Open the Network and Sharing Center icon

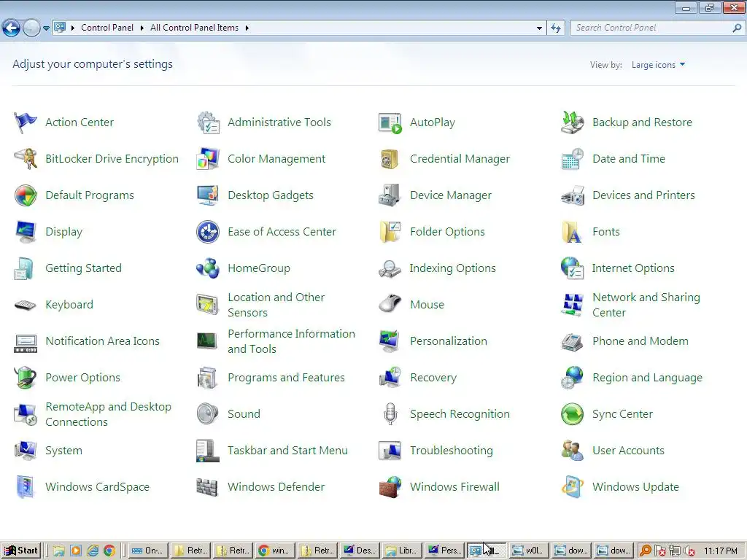tap(573, 305)
